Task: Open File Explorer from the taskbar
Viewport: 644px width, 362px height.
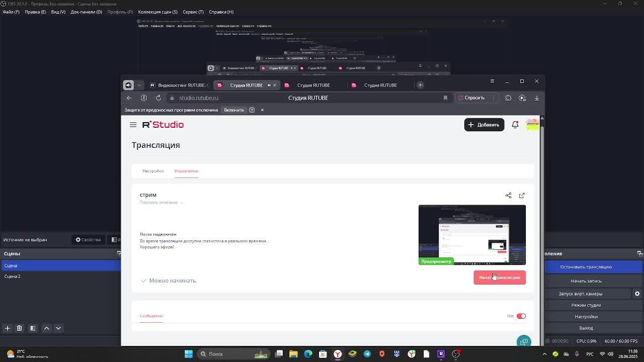Action: [x=293, y=354]
